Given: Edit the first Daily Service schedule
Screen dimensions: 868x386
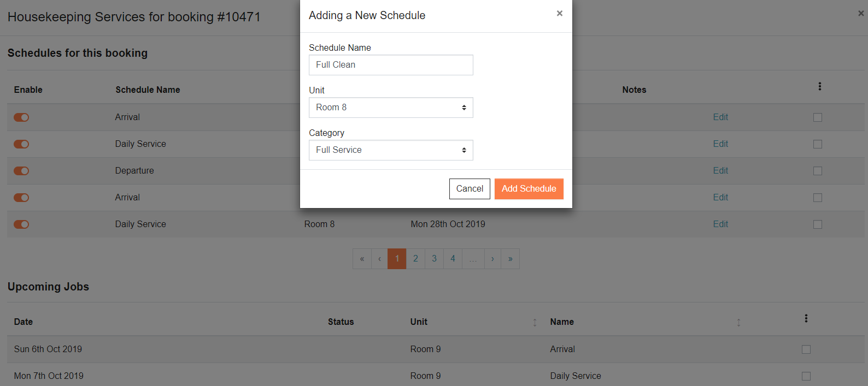Looking at the screenshot, I should pos(720,144).
